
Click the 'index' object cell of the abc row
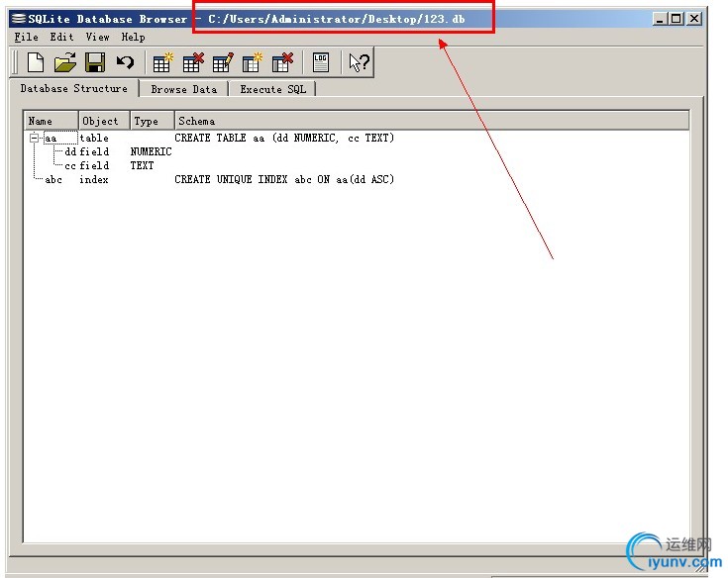[94, 179]
